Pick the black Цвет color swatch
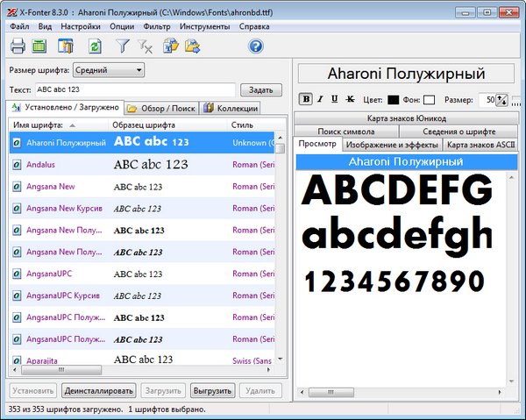Image resolution: width=526 pixels, height=420 pixels. (393, 100)
